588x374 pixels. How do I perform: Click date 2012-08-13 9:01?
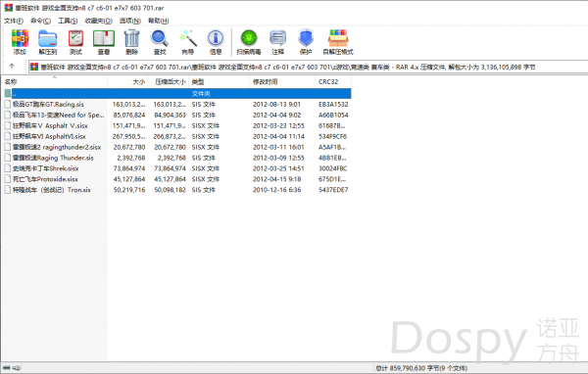tap(276, 104)
